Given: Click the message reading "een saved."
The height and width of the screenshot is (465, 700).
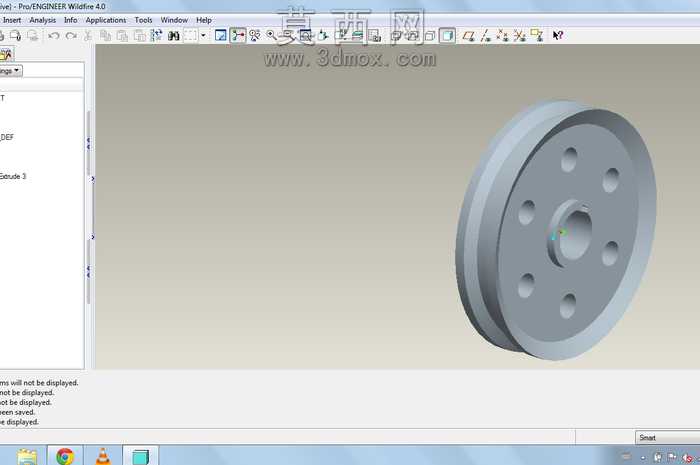Looking at the screenshot, I should tap(17, 412).
